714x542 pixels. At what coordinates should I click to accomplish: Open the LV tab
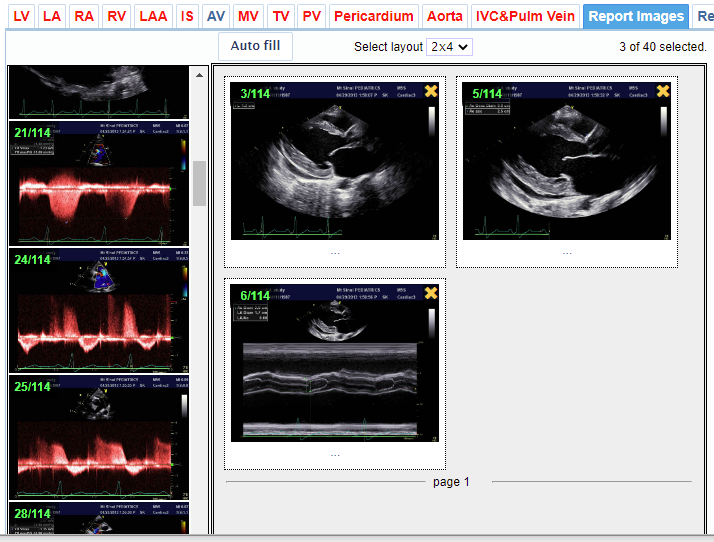21,16
